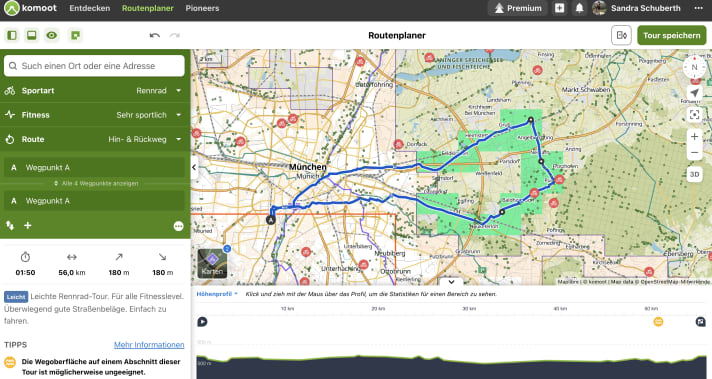Collapse the elevation panel chevron

point(451,282)
